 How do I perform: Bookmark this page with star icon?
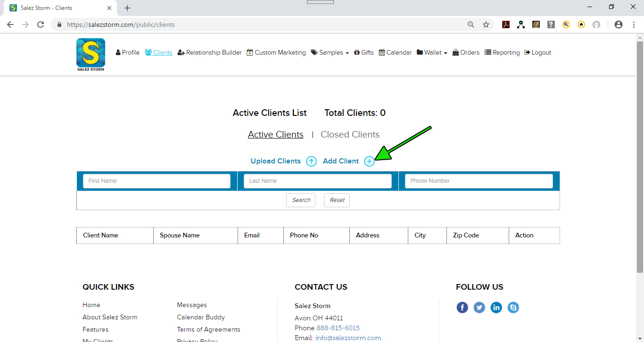(486, 24)
